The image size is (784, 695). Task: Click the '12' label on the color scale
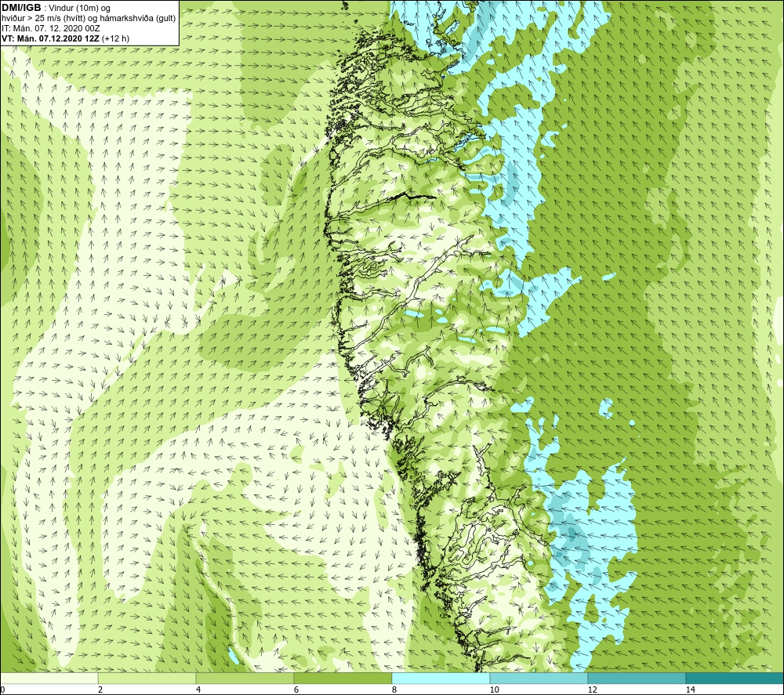point(592,690)
